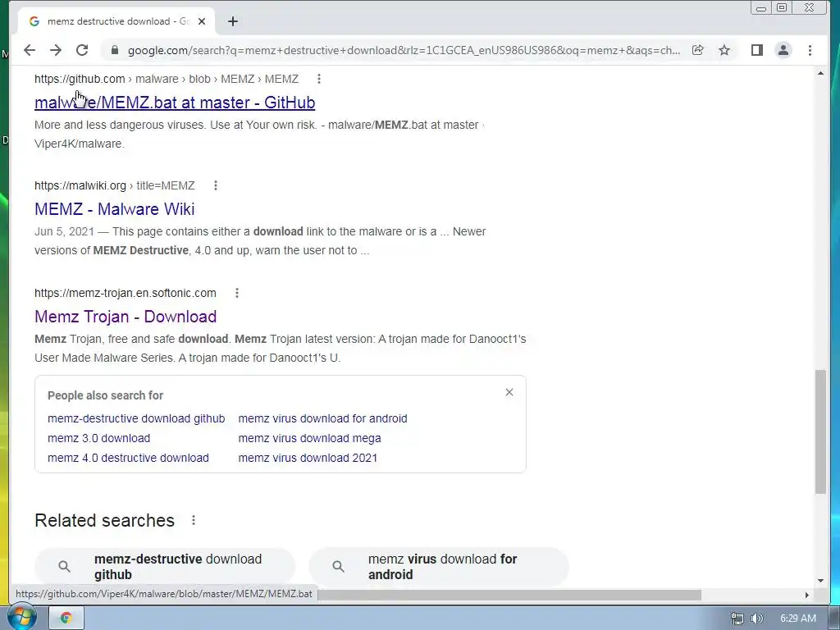The image size is (840, 630).
Task: Open Chrome side panel
Action: (756, 50)
